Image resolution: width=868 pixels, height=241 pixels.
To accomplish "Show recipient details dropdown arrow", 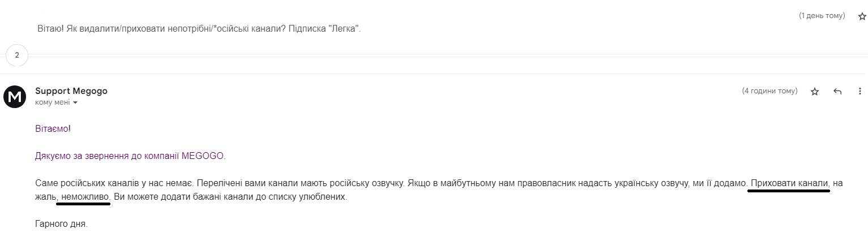I will click(x=75, y=103).
